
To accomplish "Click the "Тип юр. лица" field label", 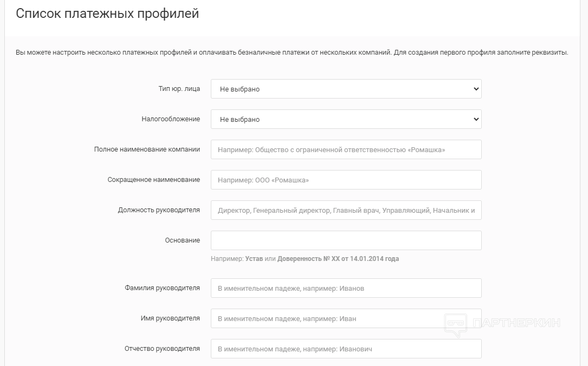I will (179, 89).
